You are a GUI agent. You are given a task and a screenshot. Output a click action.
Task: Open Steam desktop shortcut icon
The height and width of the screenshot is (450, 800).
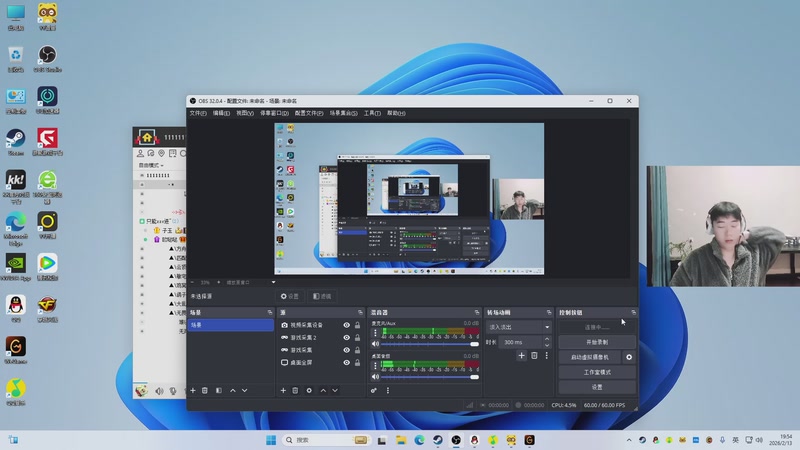(x=16, y=142)
